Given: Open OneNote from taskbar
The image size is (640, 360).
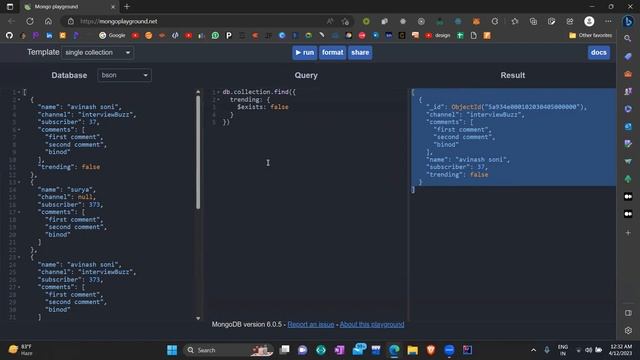Looking at the screenshot, I should tap(339, 350).
